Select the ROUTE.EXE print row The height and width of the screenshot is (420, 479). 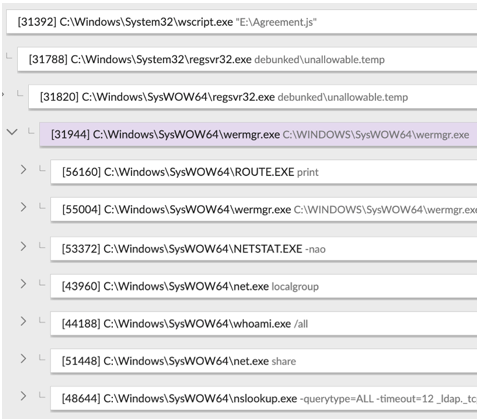click(264, 172)
